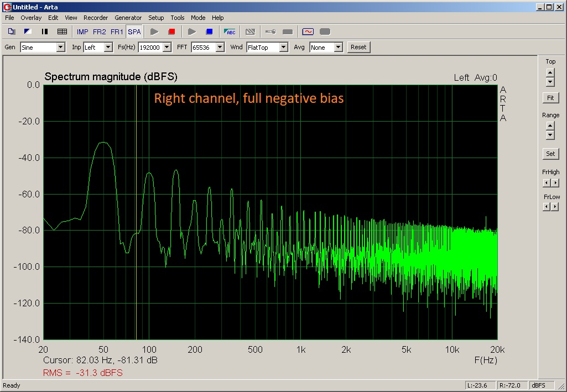The image size is (567, 392).
Task: Open the Generator menu
Action: (x=128, y=18)
